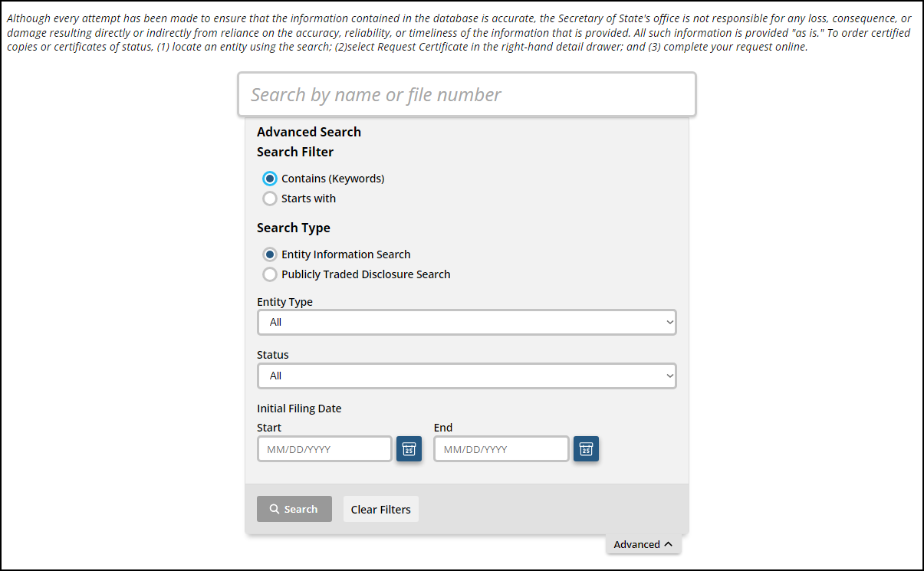
Task: Open the Status dropdown
Action: pos(466,376)
